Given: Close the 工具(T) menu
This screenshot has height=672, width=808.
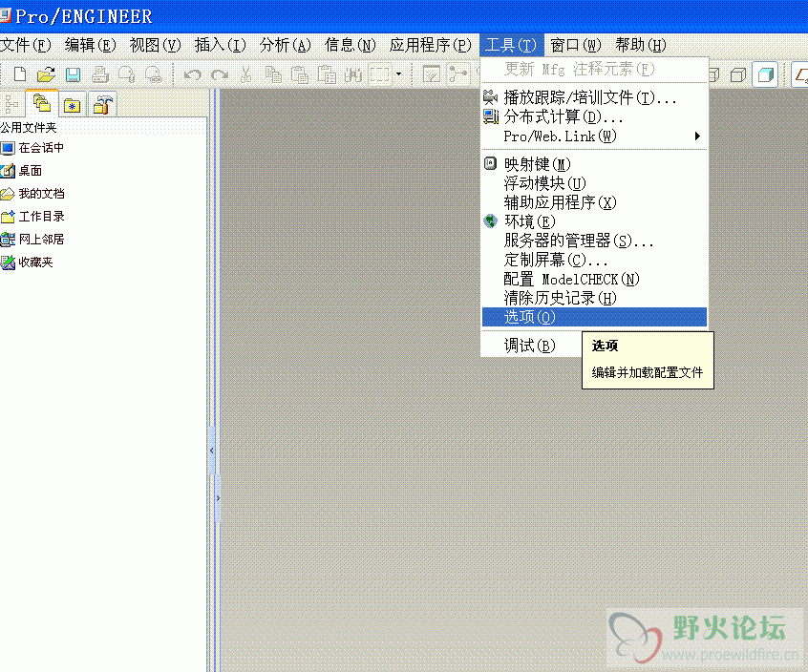Looking at the screenshot, I should coord(511,45).
